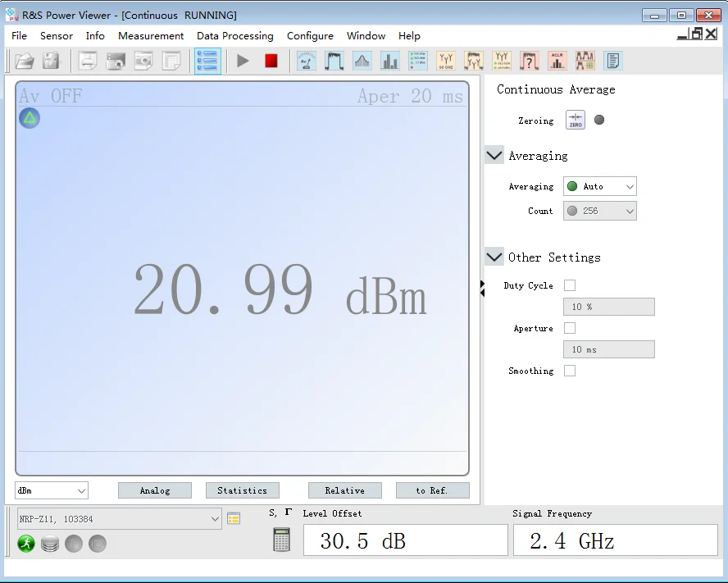
Task: Click the Level Offset 30.5 dB field
Action: (405, 540)
